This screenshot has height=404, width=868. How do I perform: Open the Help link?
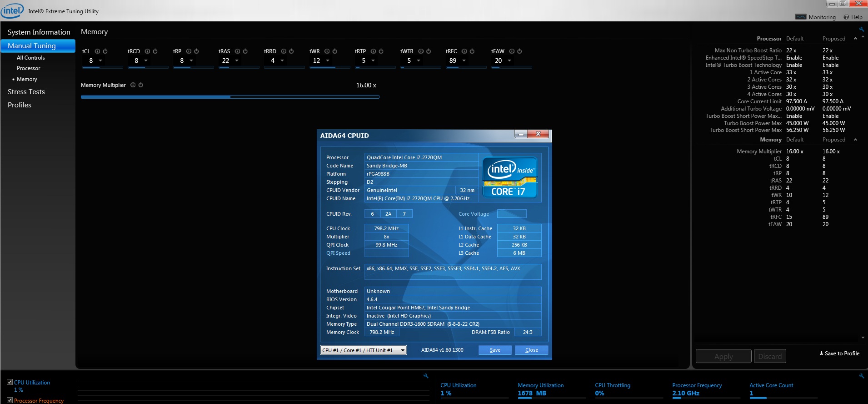click(853, 17)
